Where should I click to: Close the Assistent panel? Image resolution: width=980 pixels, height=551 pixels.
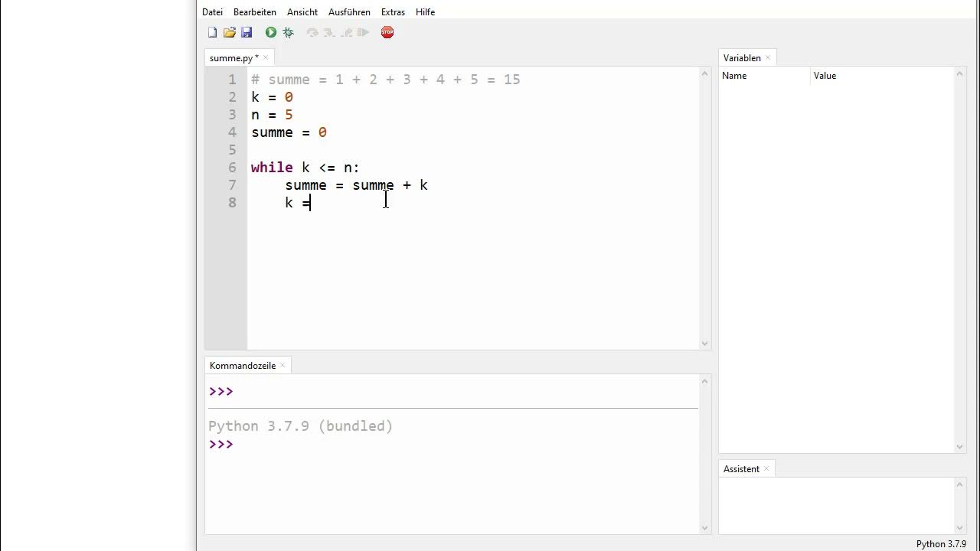[766, 468]
